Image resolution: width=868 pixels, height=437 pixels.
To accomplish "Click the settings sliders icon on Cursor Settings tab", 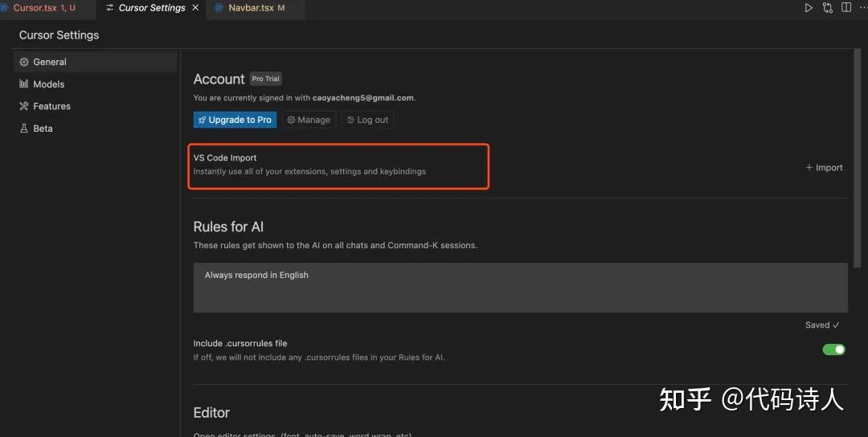I will 109,8.
